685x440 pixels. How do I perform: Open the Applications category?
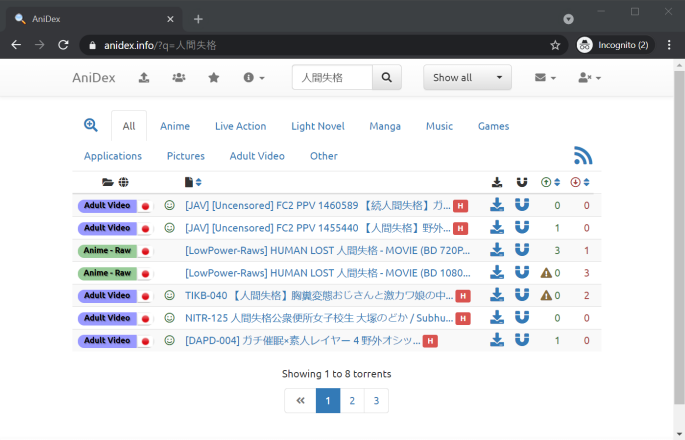pyautogui.click(x=113, y=156)
